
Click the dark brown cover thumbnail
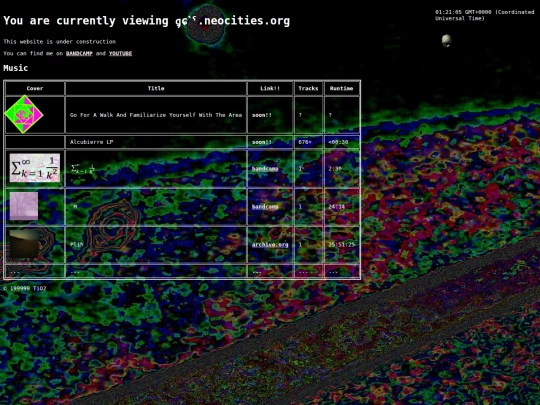pyautogui.click(x=24, y=244)
